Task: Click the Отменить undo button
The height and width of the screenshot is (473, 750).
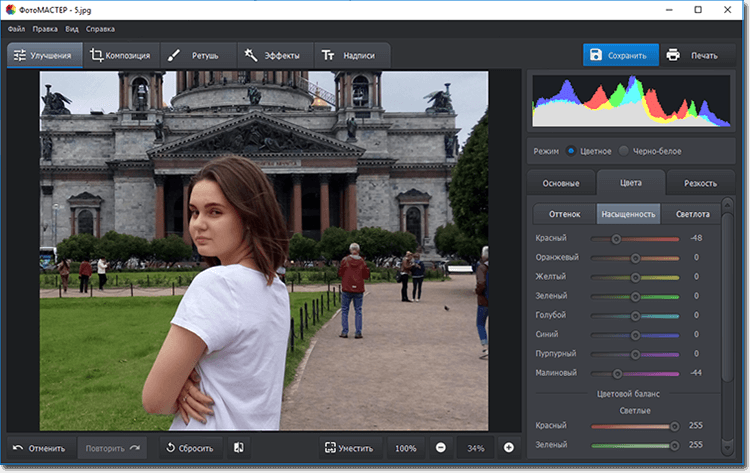Action: coord(40,448)
